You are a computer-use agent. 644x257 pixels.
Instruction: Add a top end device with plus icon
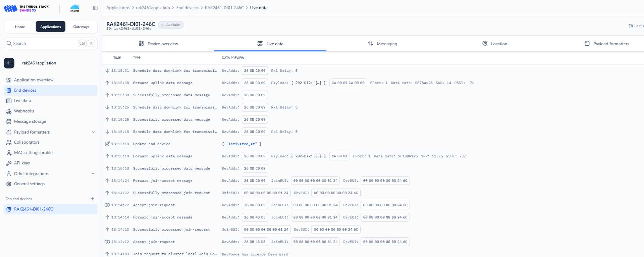click(x=92, y=199)
